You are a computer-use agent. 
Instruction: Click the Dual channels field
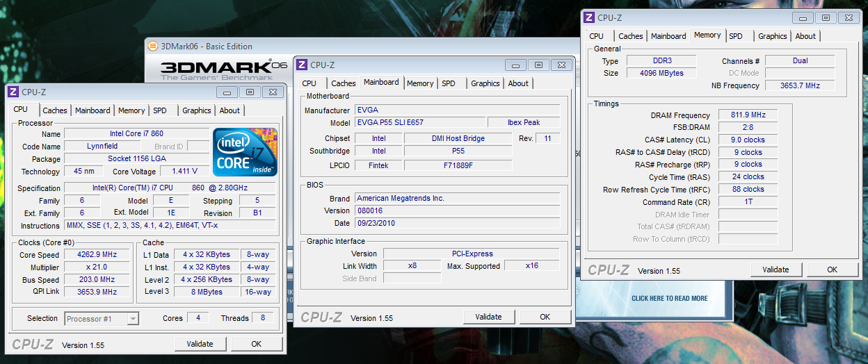point(800,60)
